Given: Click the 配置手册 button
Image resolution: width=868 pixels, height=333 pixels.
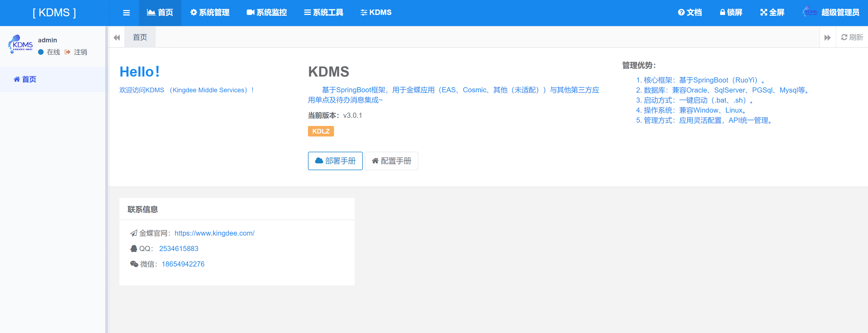Looking at the screenshot, I should (x=391, y=161).
